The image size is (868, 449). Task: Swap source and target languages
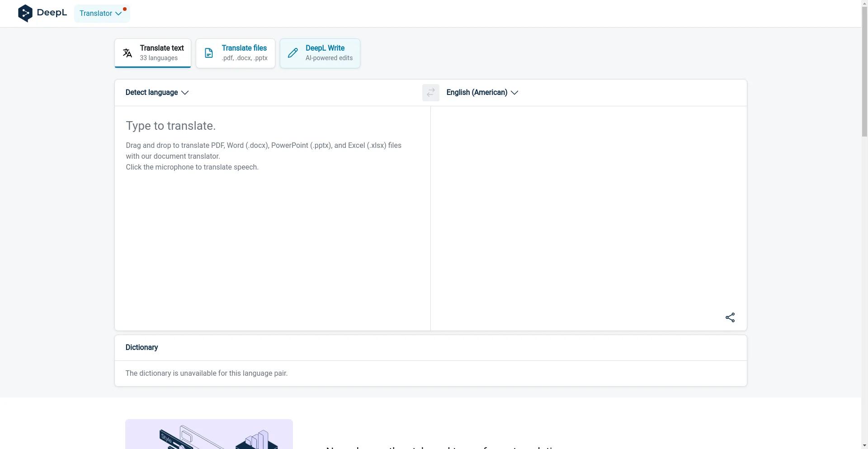point(431,93)
